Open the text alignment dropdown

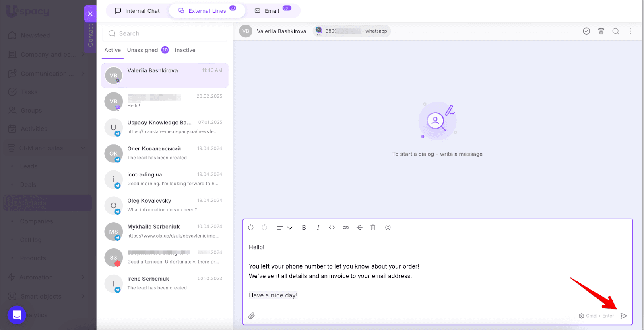(x=284, y=228)
